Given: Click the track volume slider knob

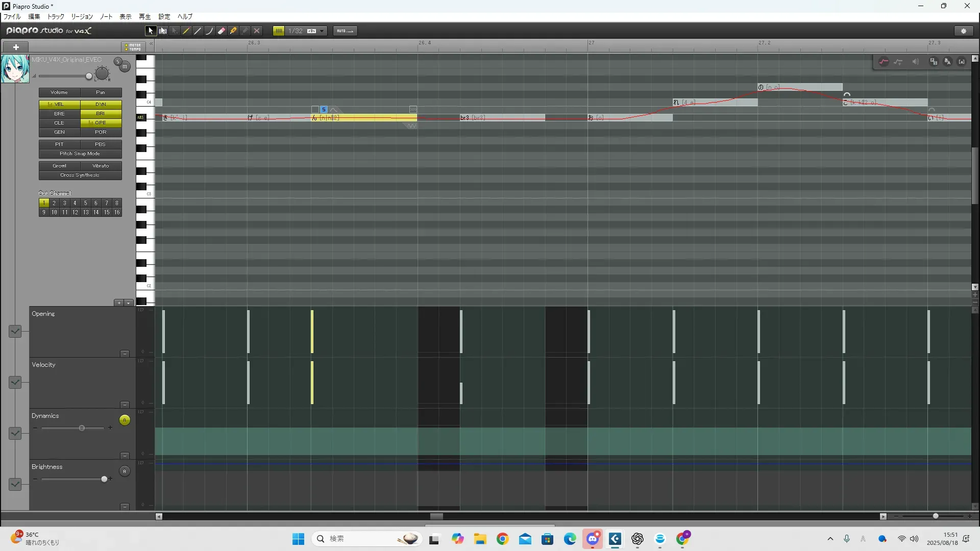Looking at the screenshot, I should coord(89,77).
